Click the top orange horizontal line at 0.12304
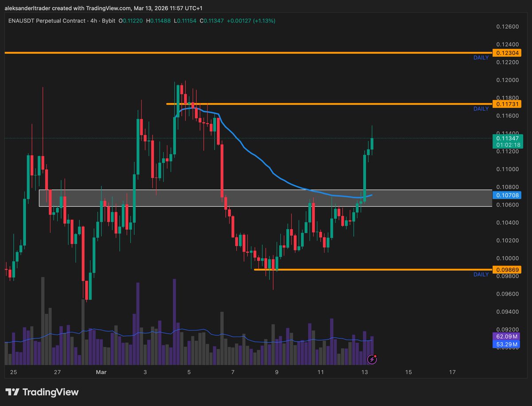532x406 pixels. pos(248,53)
